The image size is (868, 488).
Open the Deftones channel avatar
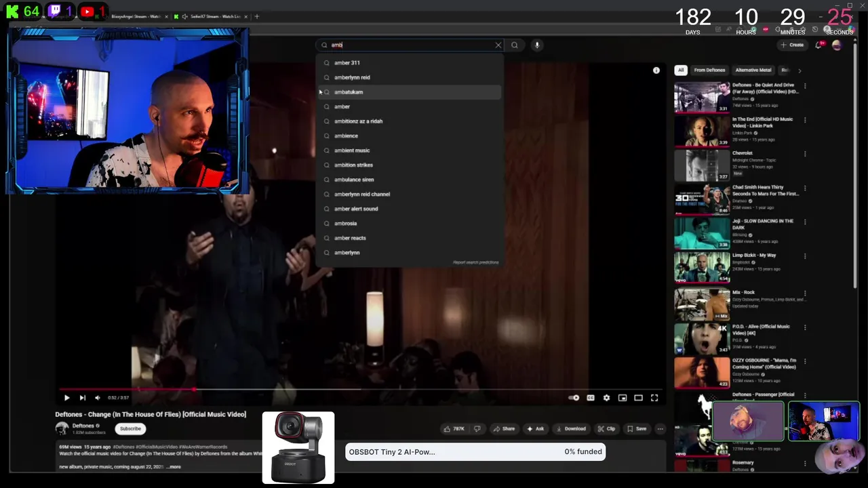pos(62,428)
